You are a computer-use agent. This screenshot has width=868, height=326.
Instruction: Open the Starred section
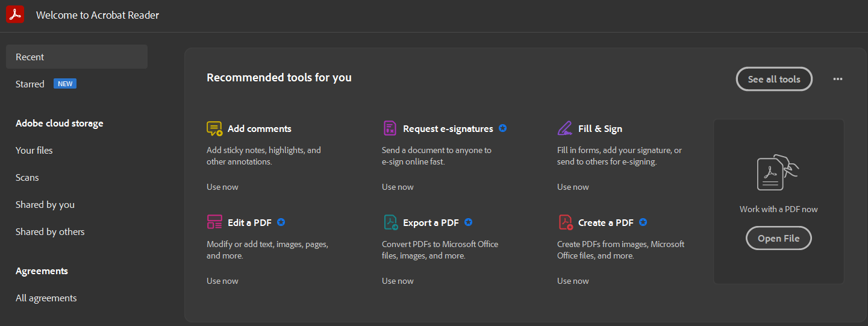coord(30,84)
